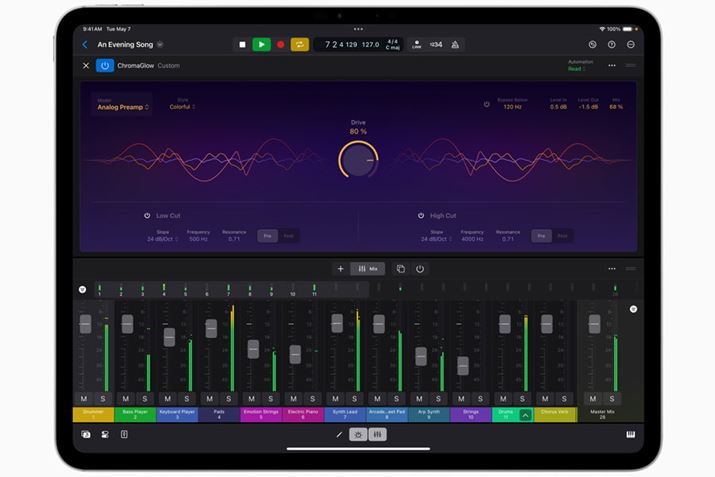Toggle ChromaGlow plug-in power button

tap(105, 65)
